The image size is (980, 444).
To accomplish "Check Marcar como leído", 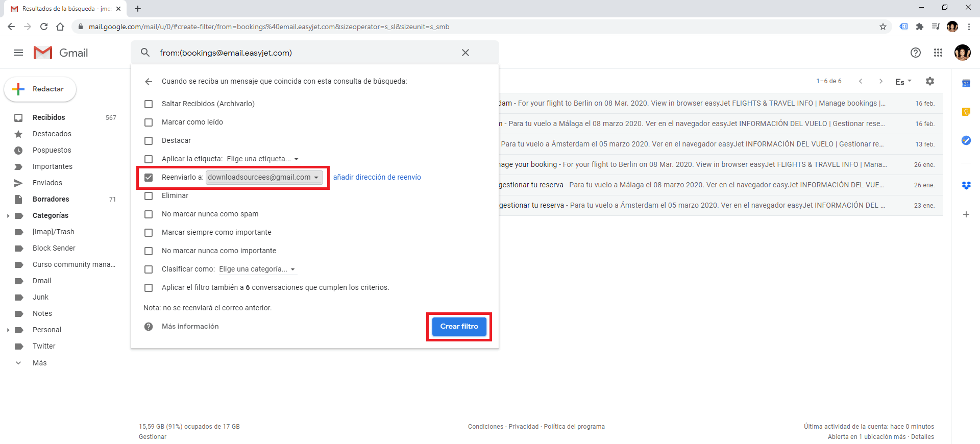I will 149,122.
